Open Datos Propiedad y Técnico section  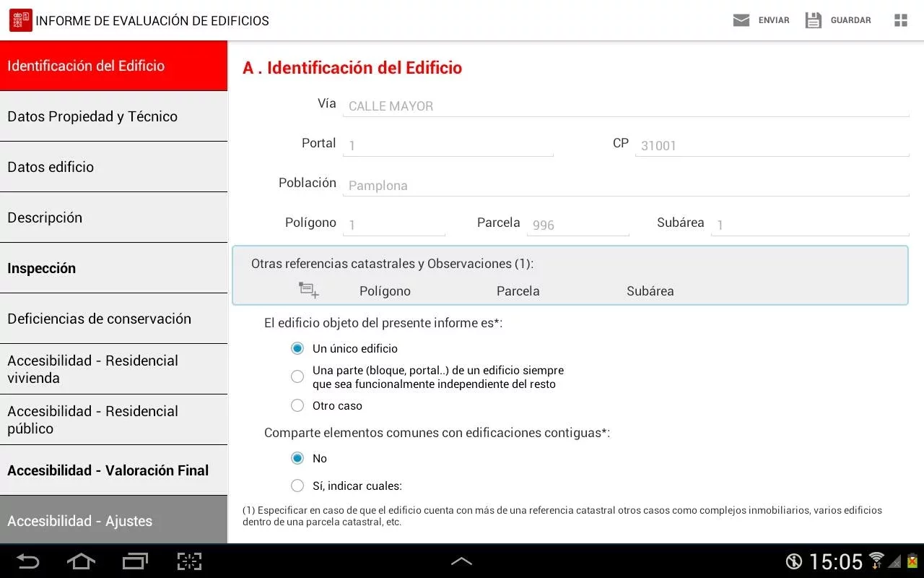tap(113, 116)
